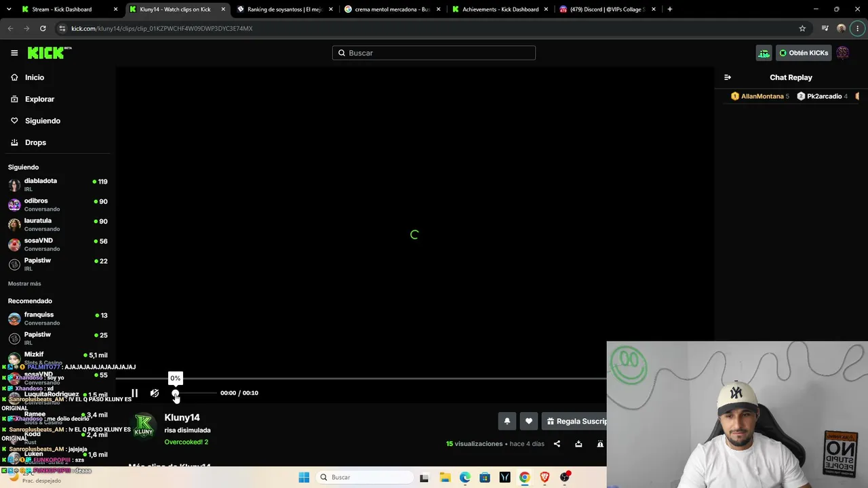Screen dimensions: 868x488
Task: Open the Chrome profile avatar
Action: tap(842, 28)
